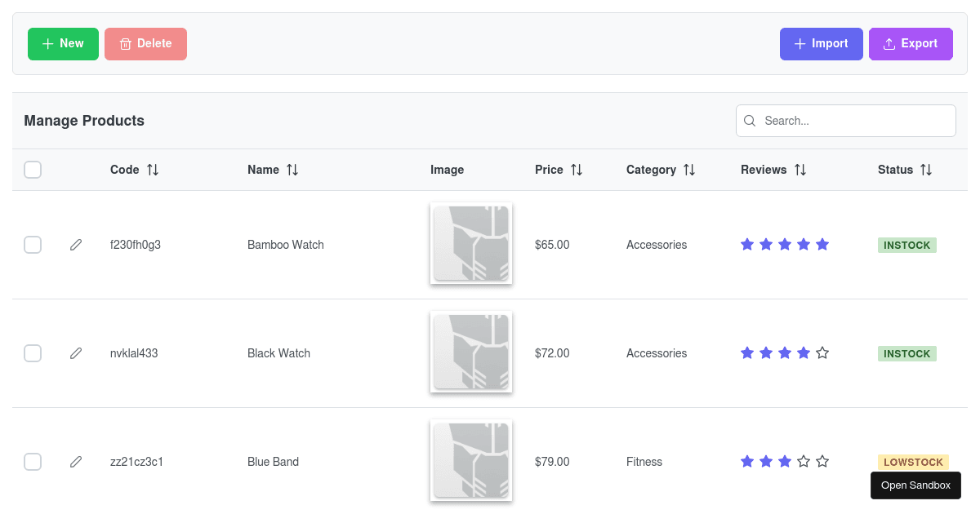The width and height of the screenshot is (980, 514).
Task: Click the pencil edit icon for Black Watch
Action: pos(76,353)
